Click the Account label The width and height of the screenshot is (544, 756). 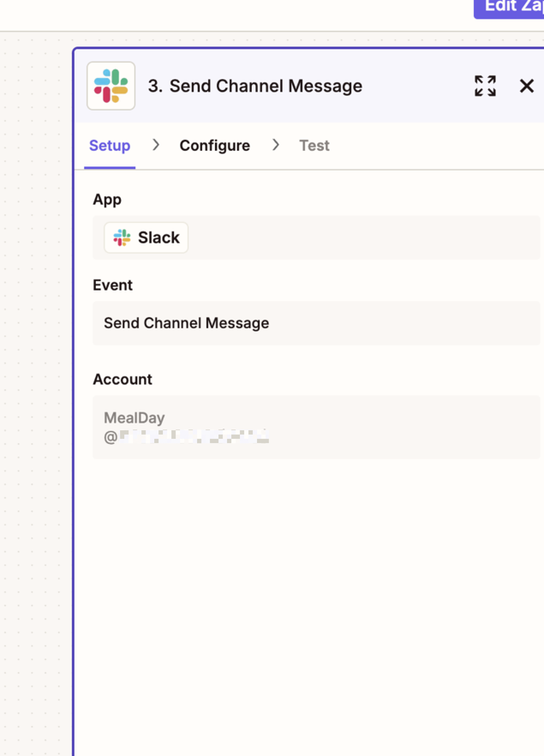coord(123,380)
